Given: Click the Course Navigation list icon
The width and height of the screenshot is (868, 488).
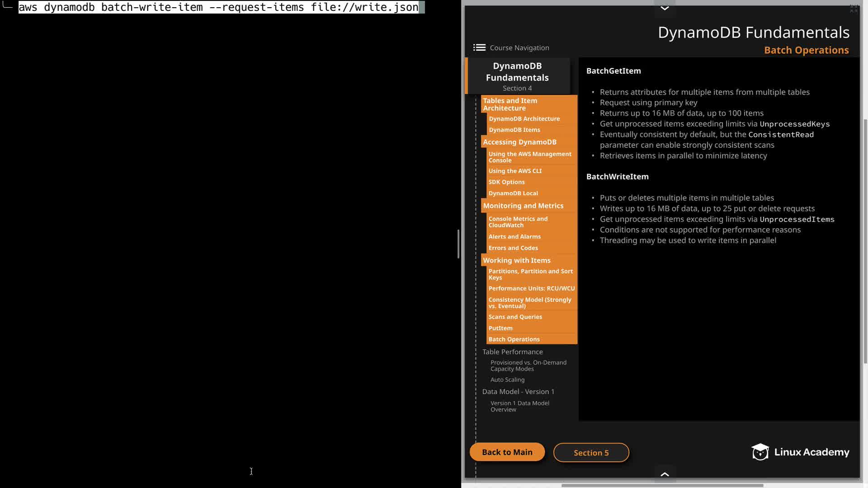Looking at the screenshot, I should point(479,47).
